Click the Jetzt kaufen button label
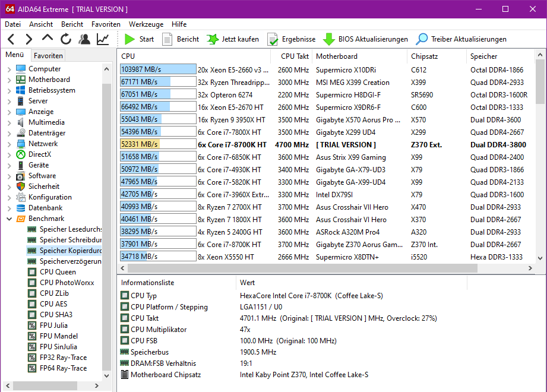This screenshot has height=392, width=547. pyautogui.click(x=240, y=39)
